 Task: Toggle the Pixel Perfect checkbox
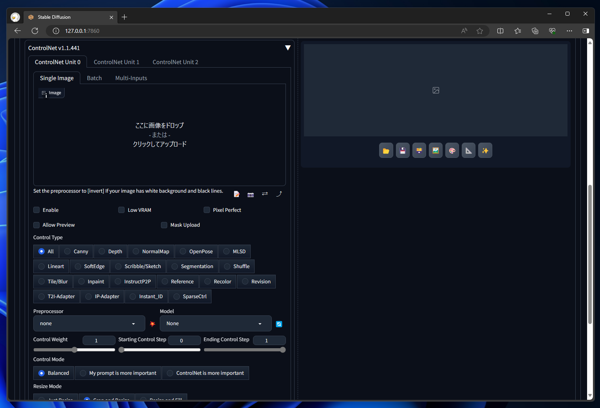(x=207, y=210)
